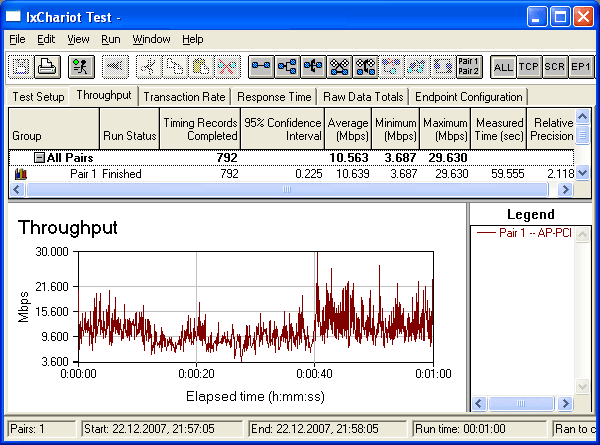600x445 pixels.
Task: Toggle the TCP filter button
Action: pos(529,67)
